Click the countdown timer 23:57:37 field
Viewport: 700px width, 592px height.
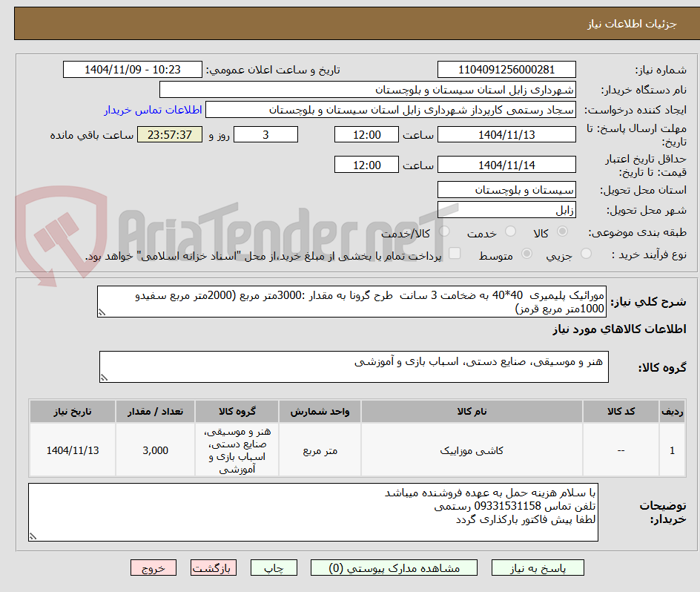pos(170,134)
